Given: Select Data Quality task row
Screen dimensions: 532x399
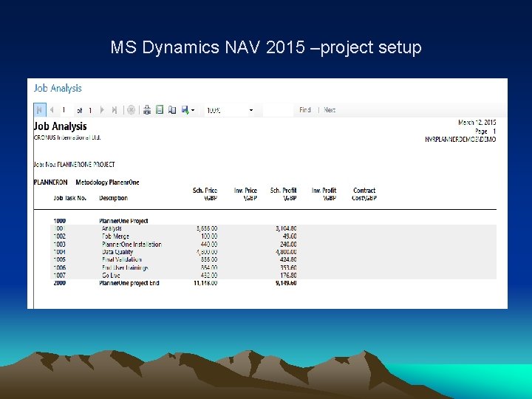Looking at the screenshot, I should coord(273,252).
